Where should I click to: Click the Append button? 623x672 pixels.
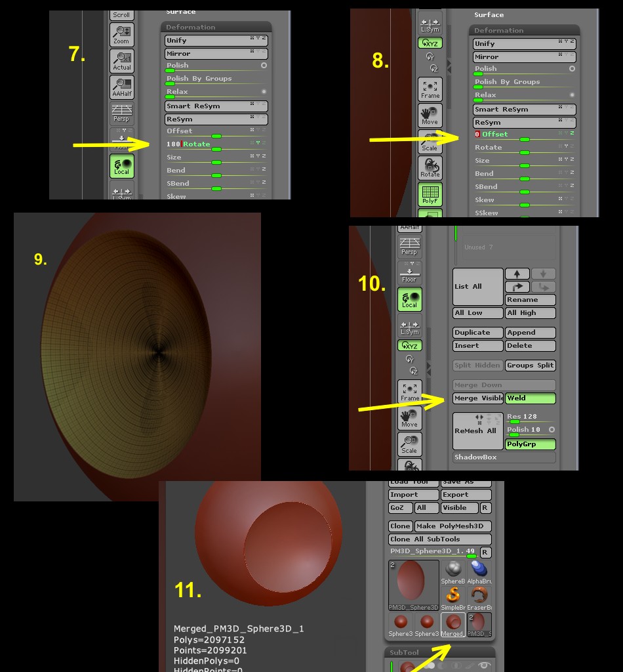531,333
